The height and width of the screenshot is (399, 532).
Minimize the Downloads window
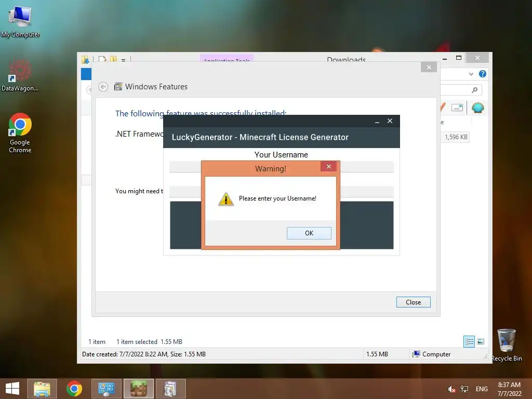click(445, 58)
